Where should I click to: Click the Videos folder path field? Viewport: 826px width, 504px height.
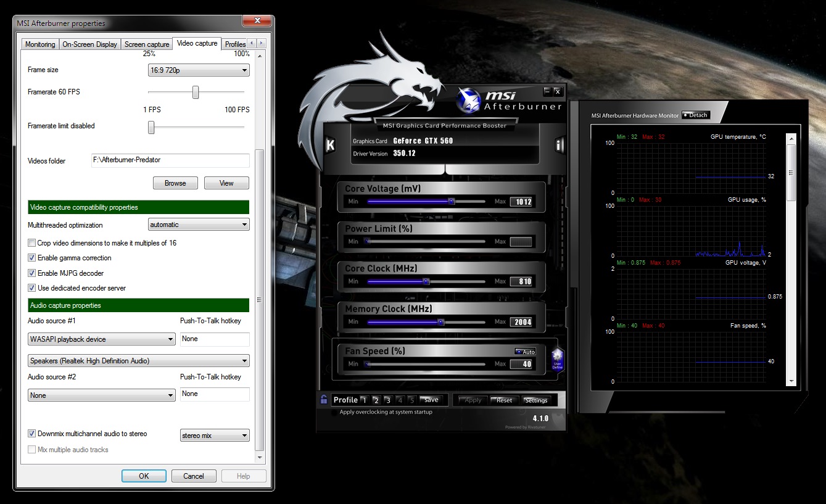[170, 160]
